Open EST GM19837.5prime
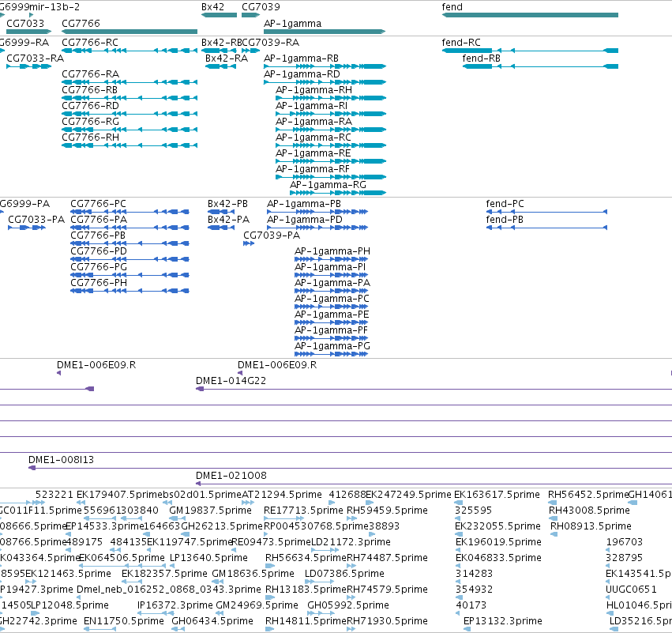The image size is (672, 633). [210, 510]
